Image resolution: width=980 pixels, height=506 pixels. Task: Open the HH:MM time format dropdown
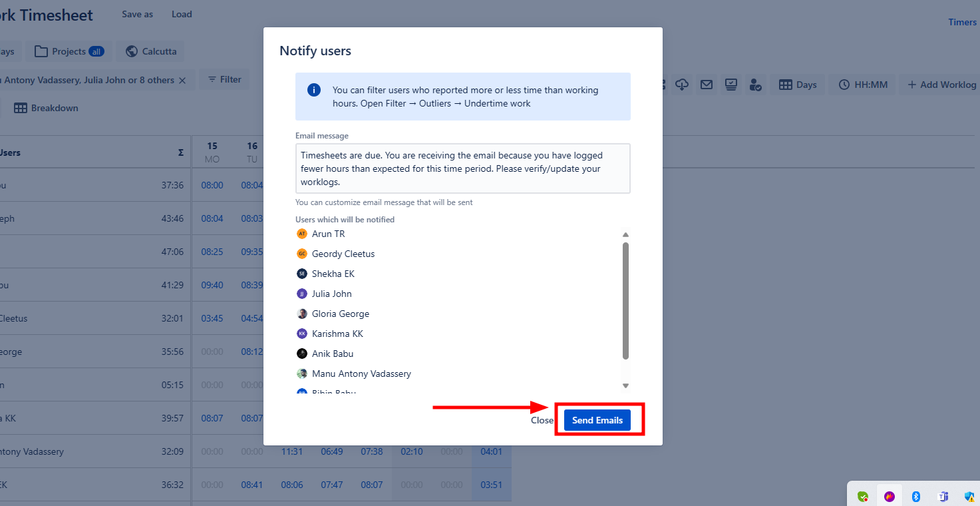[863, 85]
